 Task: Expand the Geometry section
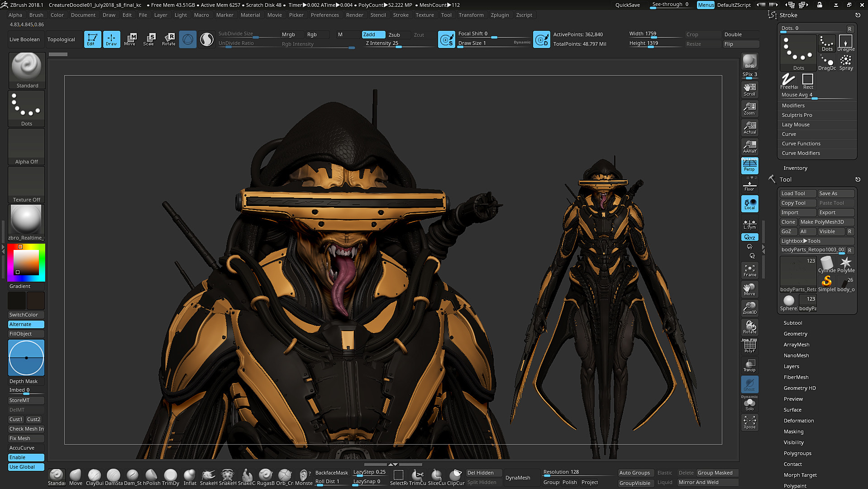795,334
